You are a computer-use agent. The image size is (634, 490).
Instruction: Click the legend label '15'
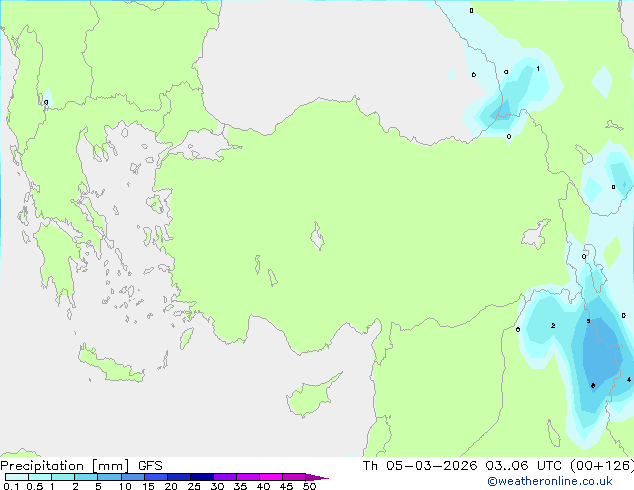tap(148, 486)
